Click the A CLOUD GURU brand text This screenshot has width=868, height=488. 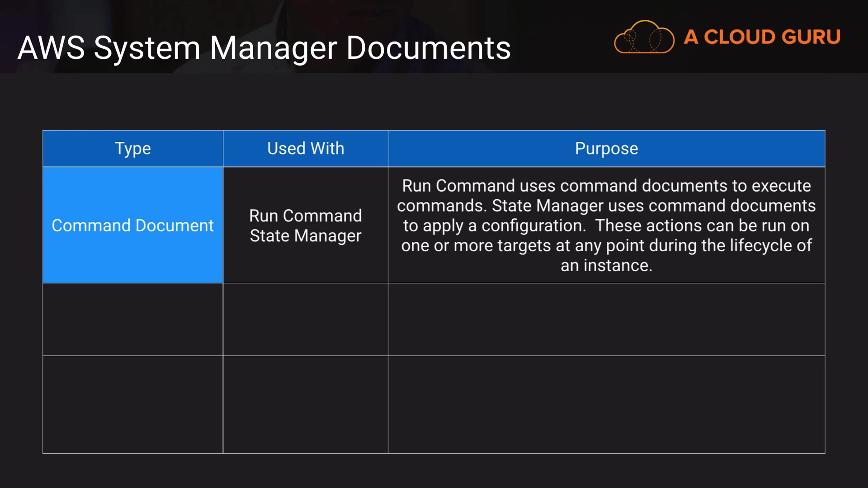[762, 37]
